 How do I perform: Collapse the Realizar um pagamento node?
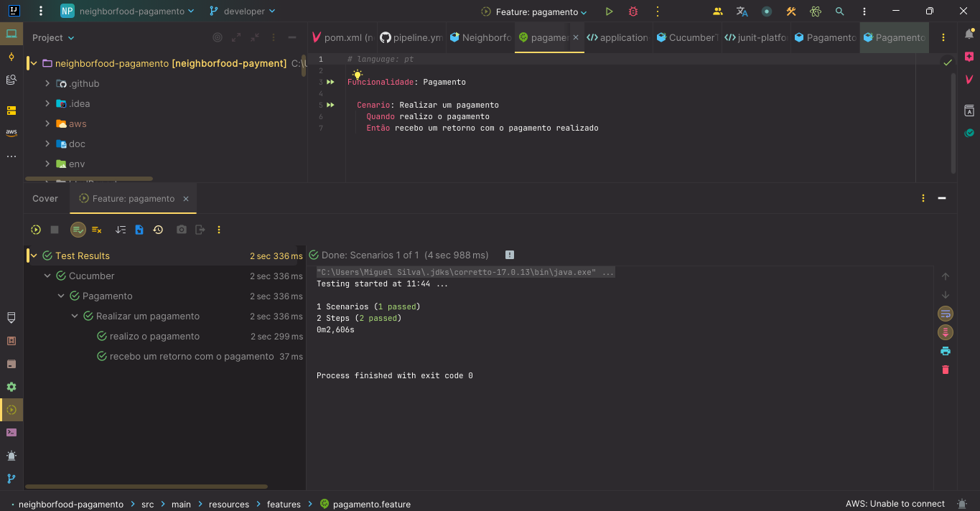(75, 317)
